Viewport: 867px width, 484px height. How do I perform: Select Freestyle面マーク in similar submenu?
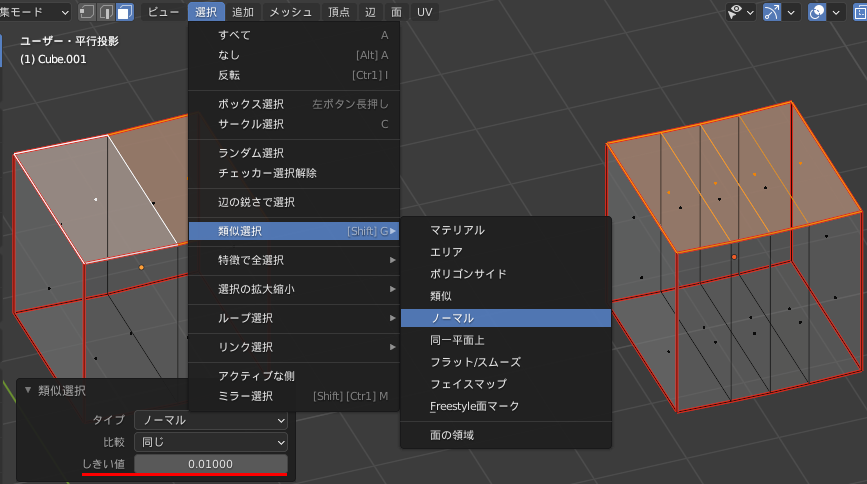pos(506,406)
